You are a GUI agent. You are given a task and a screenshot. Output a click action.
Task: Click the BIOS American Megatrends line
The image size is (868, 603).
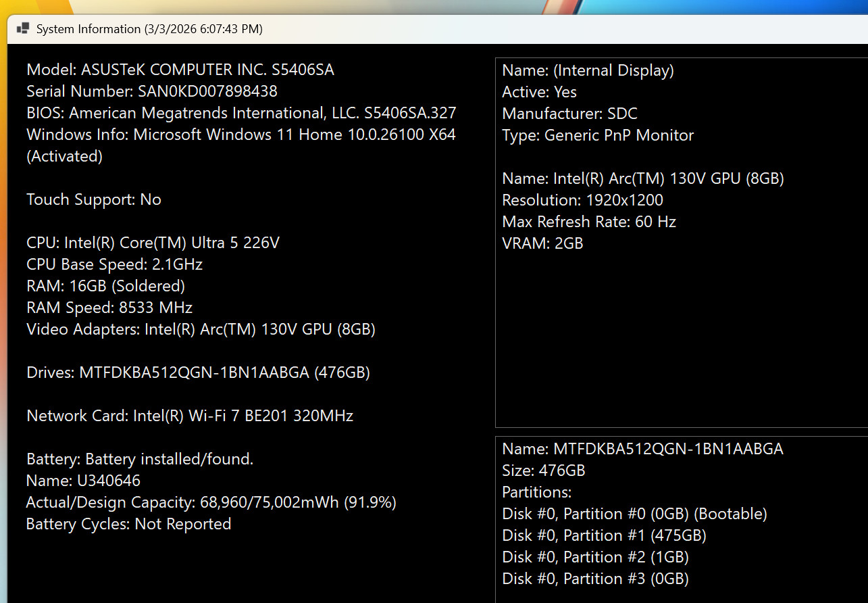(x=242, y=113)
